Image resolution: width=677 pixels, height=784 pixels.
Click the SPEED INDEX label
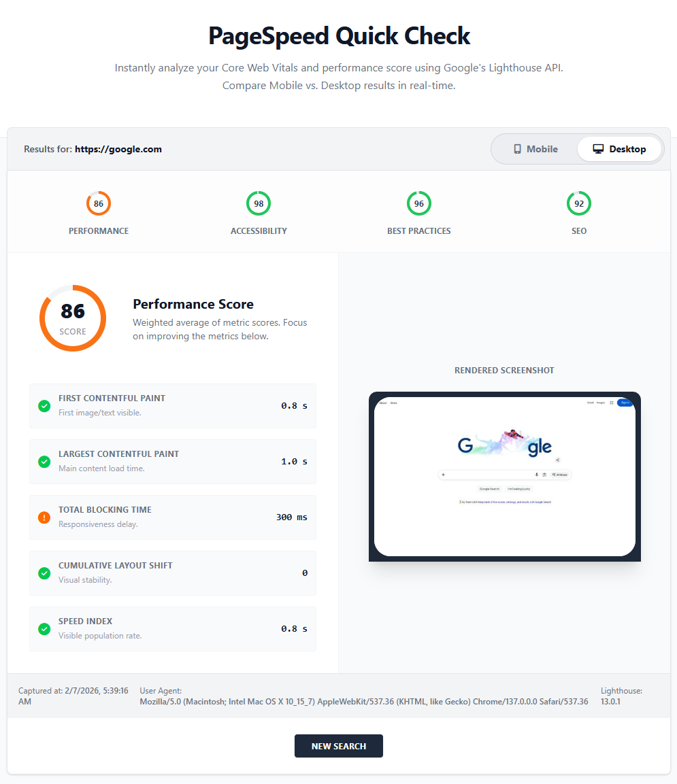pos(86,621)
